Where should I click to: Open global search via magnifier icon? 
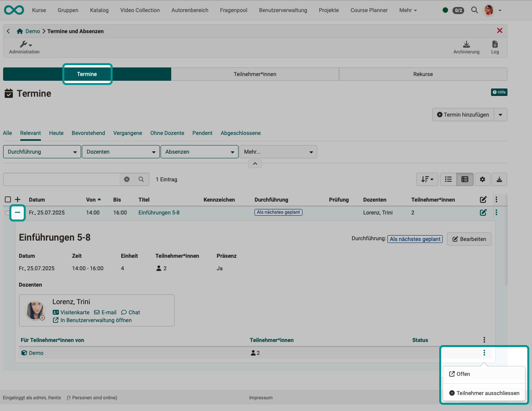click(x=474, y=10)
